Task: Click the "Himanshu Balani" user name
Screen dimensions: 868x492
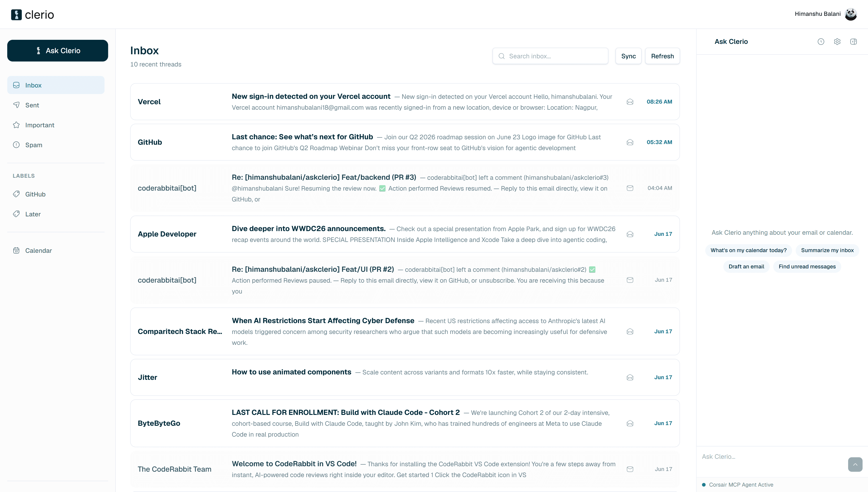Action: [817, 14]
